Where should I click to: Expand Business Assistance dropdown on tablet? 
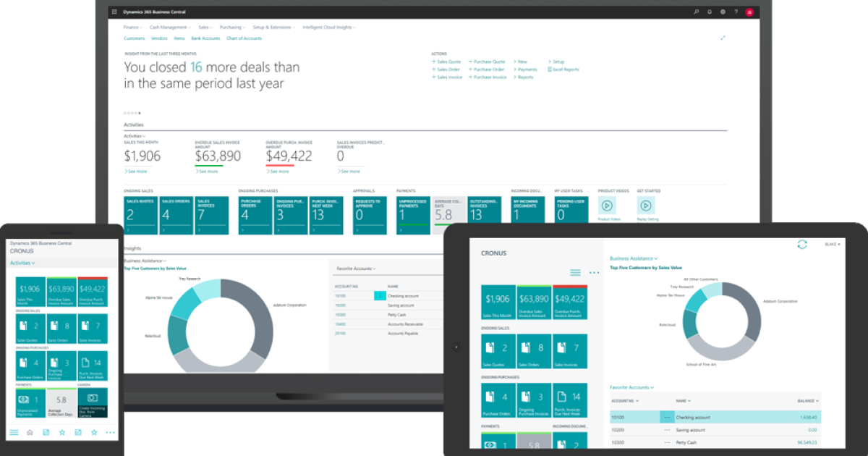pos(634,258)
